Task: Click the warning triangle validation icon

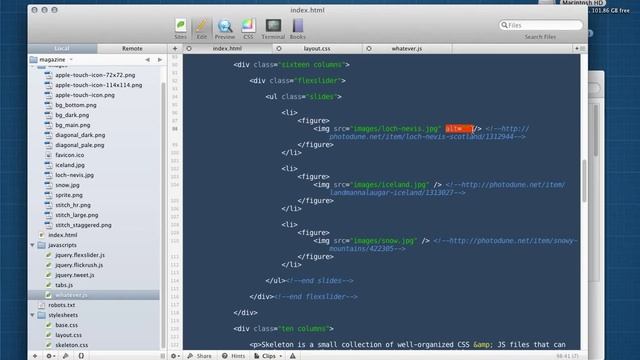Action: pos(293,356)
